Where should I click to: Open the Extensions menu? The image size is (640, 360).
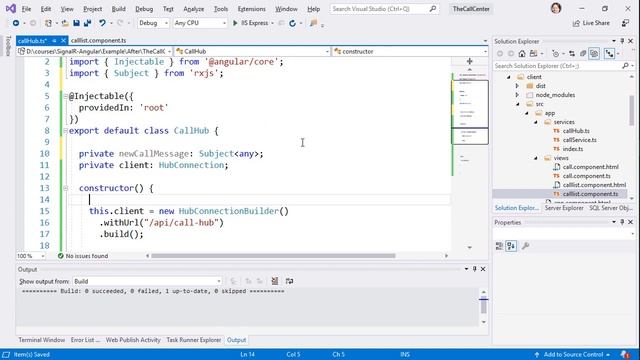click(x=251, y=9)
